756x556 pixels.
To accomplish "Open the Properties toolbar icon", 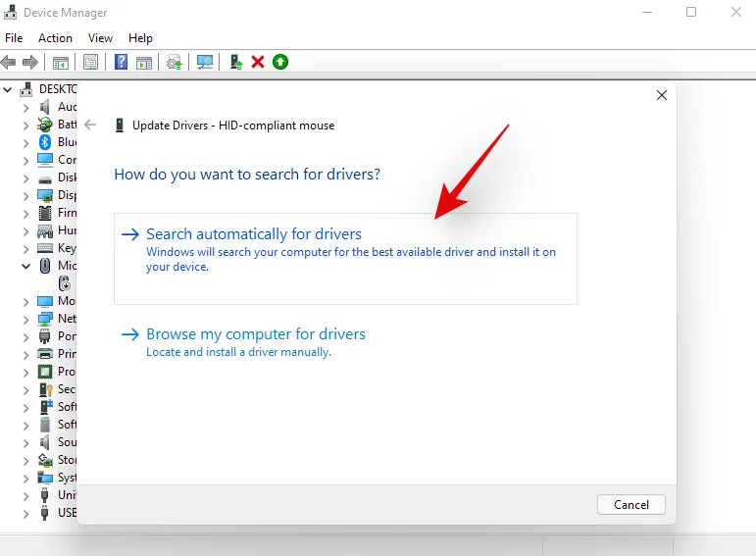I will 90,62.
